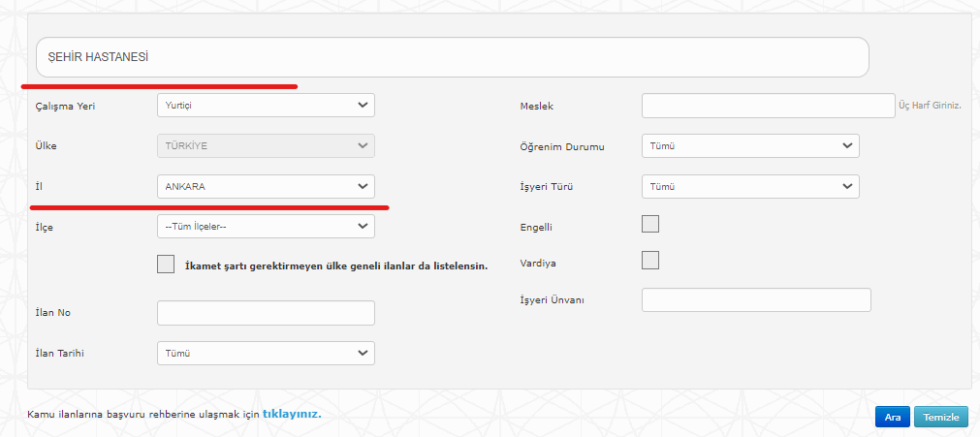
Task: Open the tıklayınız guide link
Action: point(291,414)
